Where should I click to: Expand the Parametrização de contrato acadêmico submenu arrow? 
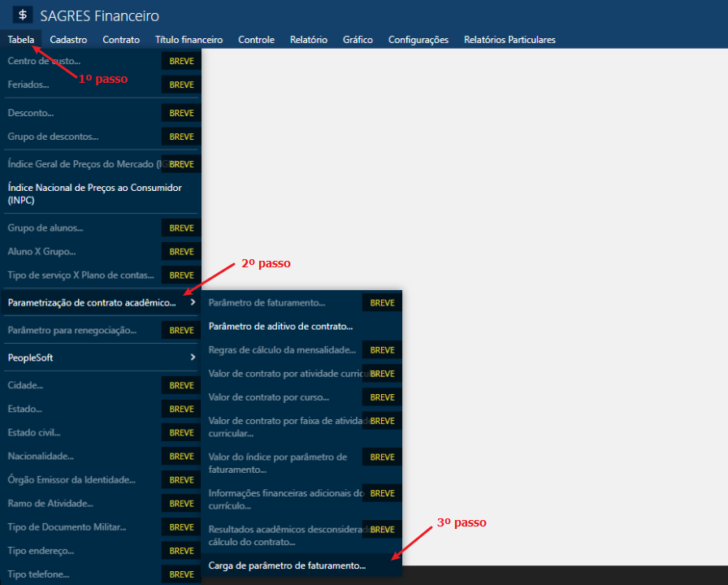[x=193, y=301]
